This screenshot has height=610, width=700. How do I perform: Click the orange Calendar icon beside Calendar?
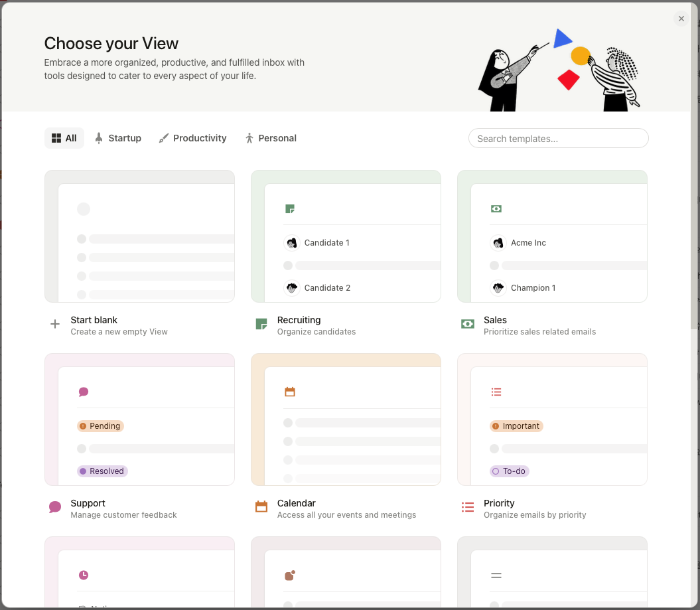click(x=261, y=507)
